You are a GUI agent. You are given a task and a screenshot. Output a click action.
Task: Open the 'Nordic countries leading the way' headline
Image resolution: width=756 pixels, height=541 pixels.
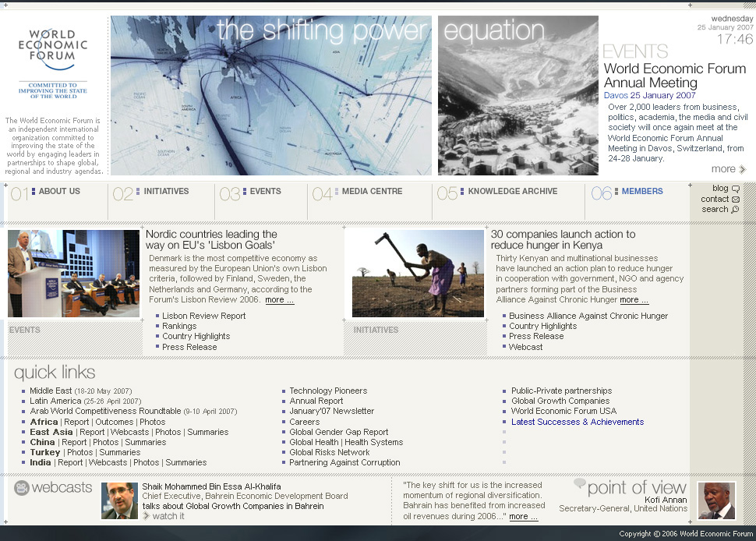pos(212,239)
